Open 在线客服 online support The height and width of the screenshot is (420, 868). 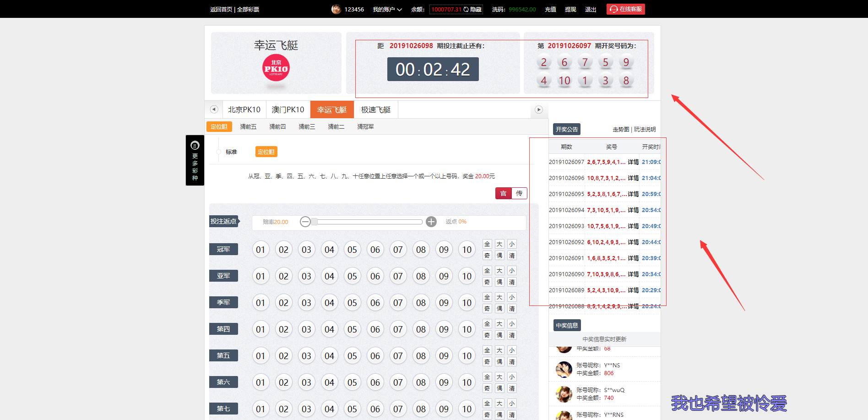click(626, 9)
